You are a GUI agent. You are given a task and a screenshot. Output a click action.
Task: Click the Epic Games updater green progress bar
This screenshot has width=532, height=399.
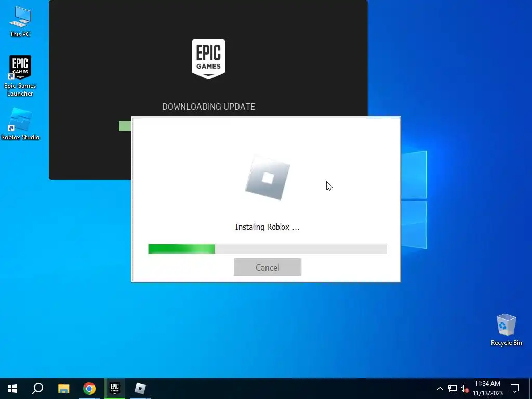(125, 126)
